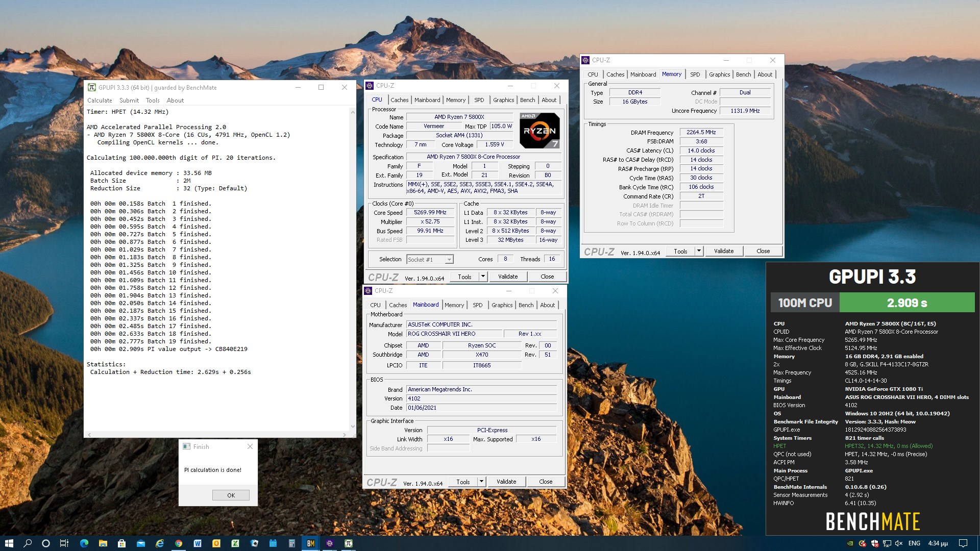Image resolution: width=980 pixels, height=551 pixels.
Task: Open File Explorer from taskbar
Action: pos(103,543)
